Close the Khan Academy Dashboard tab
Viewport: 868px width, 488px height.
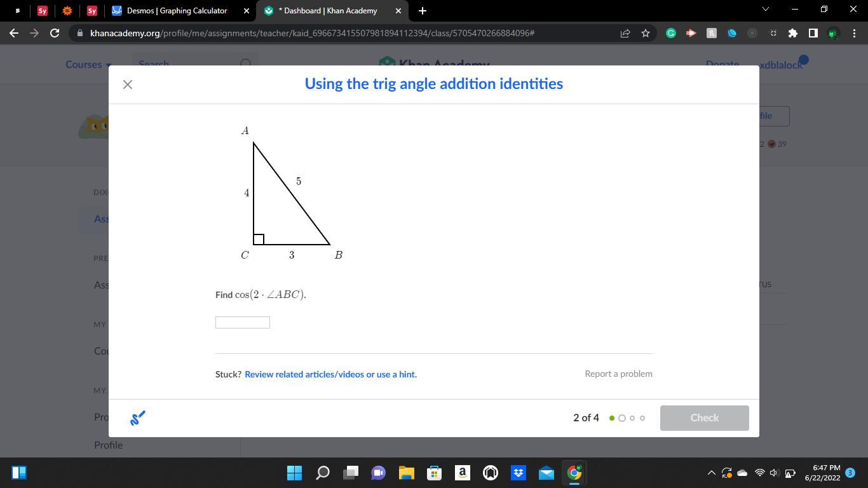coord(398,11)
